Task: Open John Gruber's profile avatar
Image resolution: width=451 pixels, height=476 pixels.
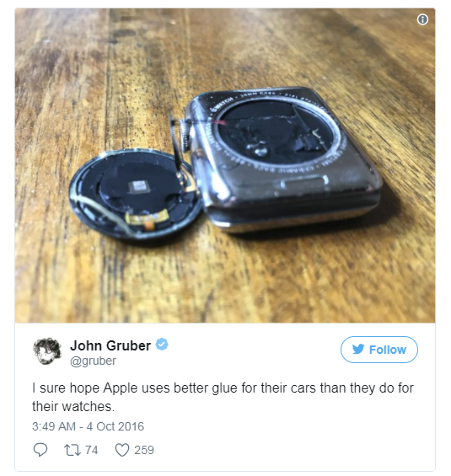Action: (x=47, y=351)
